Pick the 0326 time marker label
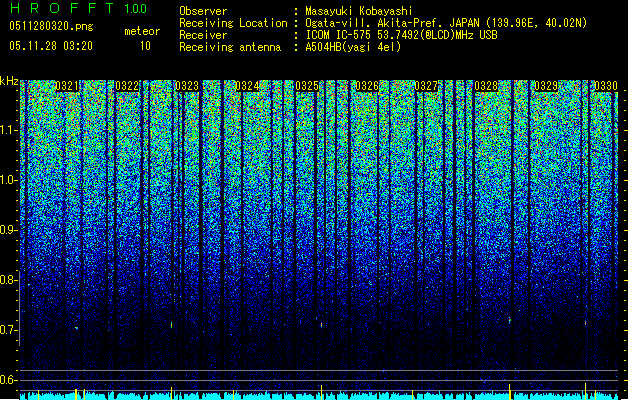629x400 pixels. pos(367,86)
